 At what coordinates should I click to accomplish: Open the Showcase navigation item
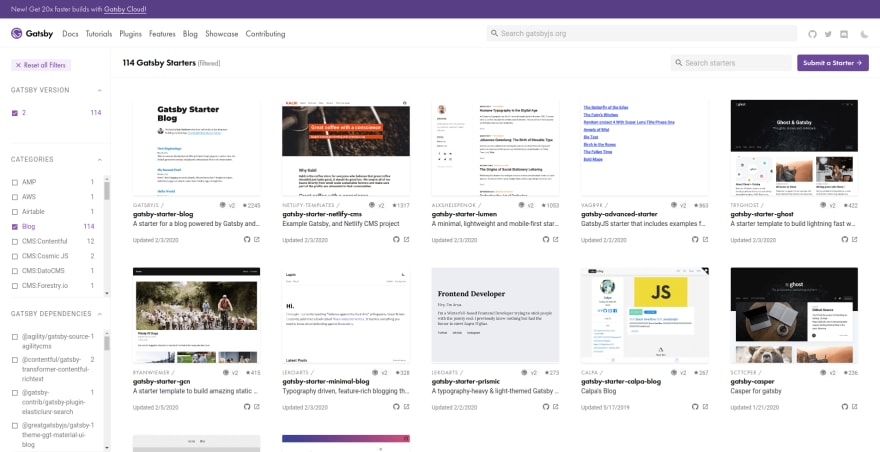click(x=222, y=34)
